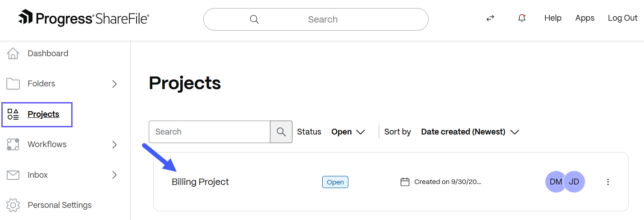Screen dimensions: 644x220
Task: Click the Log Out link
Action: click(x=622, y=18)
